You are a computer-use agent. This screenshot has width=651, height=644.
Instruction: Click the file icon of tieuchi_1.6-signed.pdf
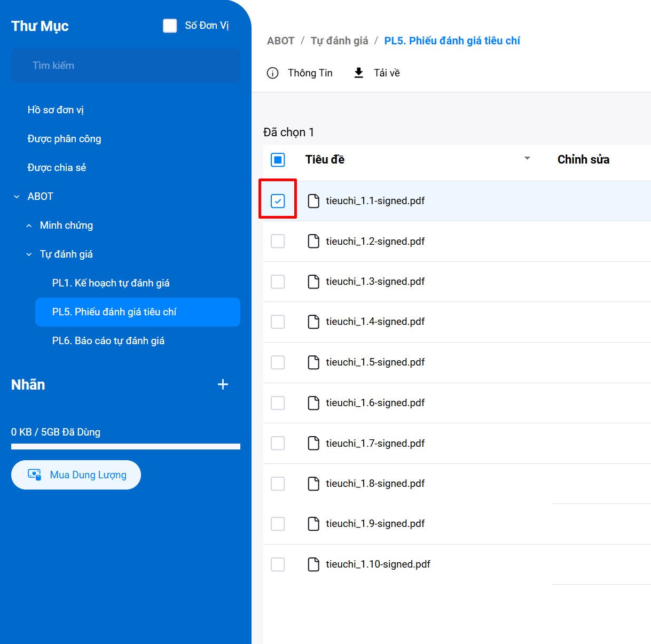(x=313, y=403)
